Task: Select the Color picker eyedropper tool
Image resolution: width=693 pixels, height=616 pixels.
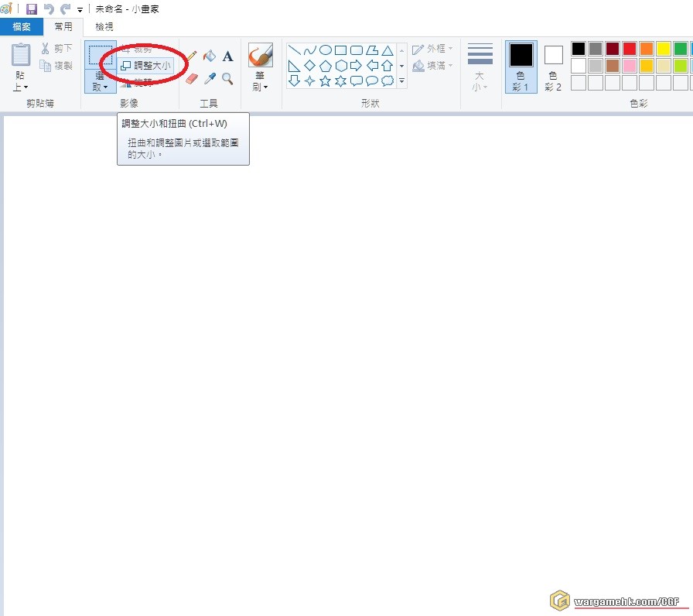Action: pyautogui.click(x=209, y=79)
